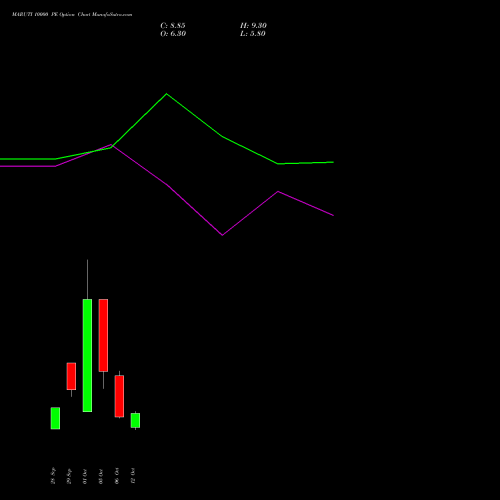Click the green 28 Sep candlestick
The height and width of the screenshot is (500, 500).
(55, 418)
